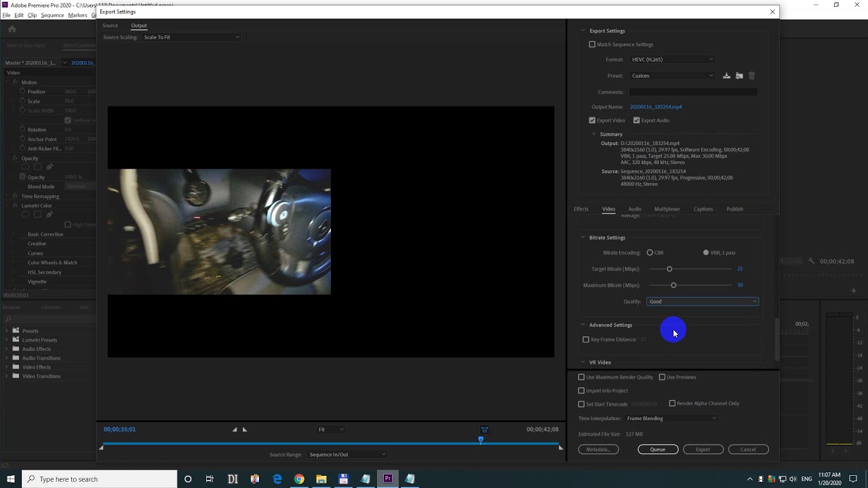Image resolution: width=868 pixels, height=488 pixels.
Task: Open the Captions tab
Action: 703,209
